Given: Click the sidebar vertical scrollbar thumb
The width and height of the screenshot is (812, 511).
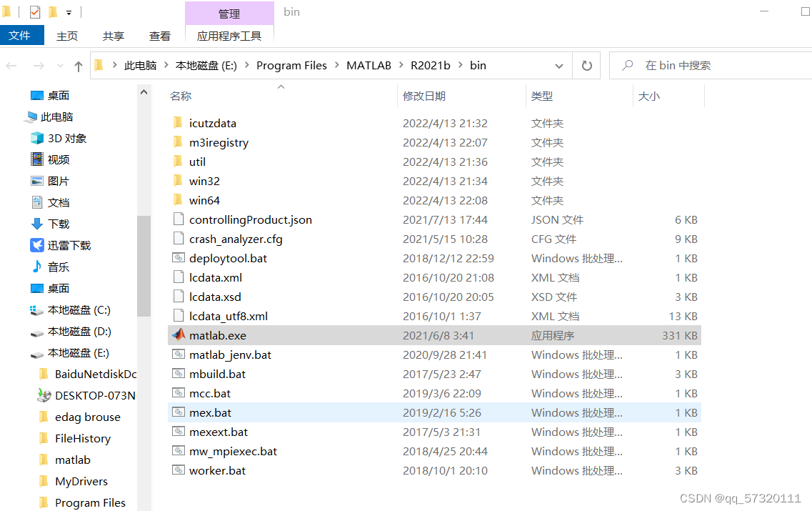Looking at the screenshot, I should pyautogui.click(x=144, y=265).
